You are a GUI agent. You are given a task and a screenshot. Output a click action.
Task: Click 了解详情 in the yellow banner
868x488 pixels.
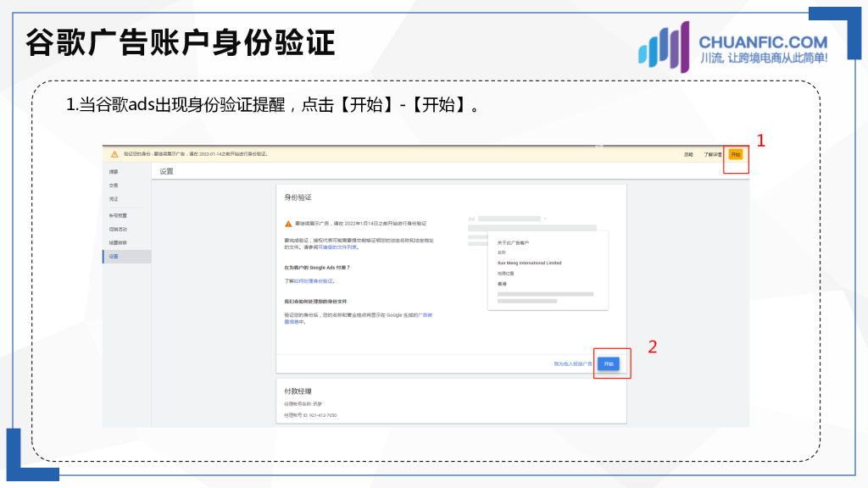pos(712,154)
